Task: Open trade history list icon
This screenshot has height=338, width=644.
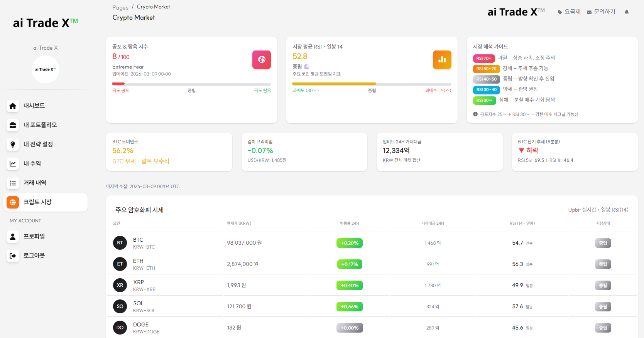Action: [x=13, y=183]
